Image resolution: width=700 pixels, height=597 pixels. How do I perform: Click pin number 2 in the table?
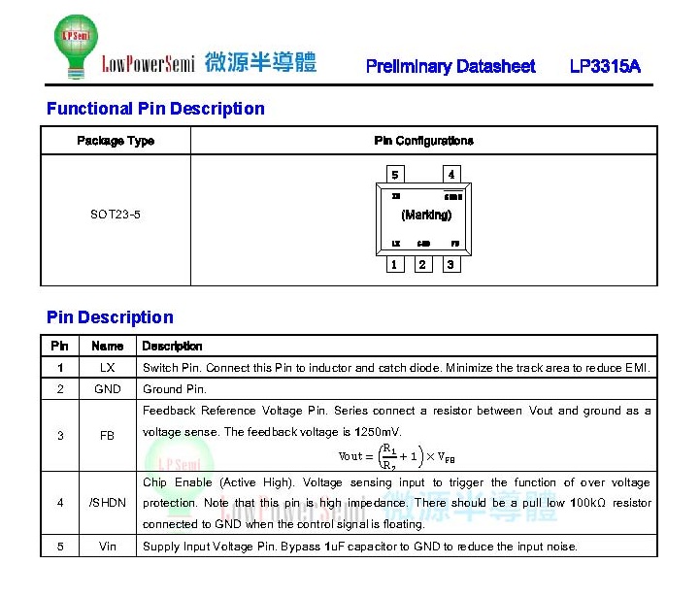coord(60,389)
